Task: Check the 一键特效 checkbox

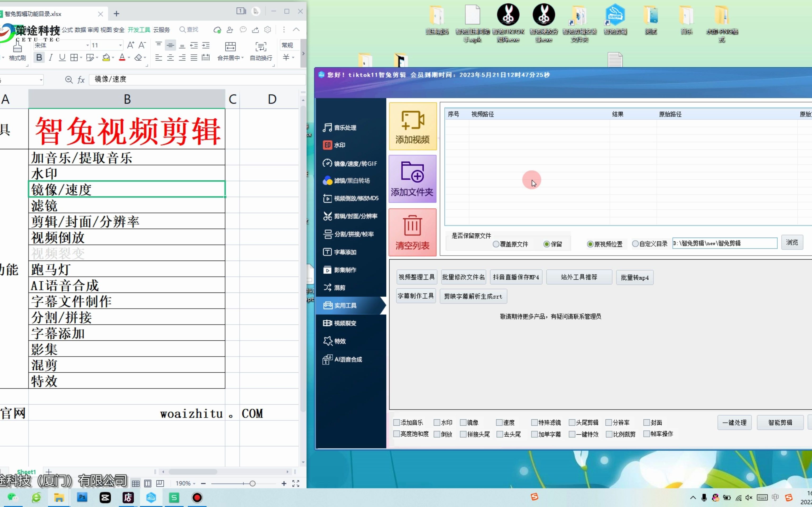Action: pos(571,434)
